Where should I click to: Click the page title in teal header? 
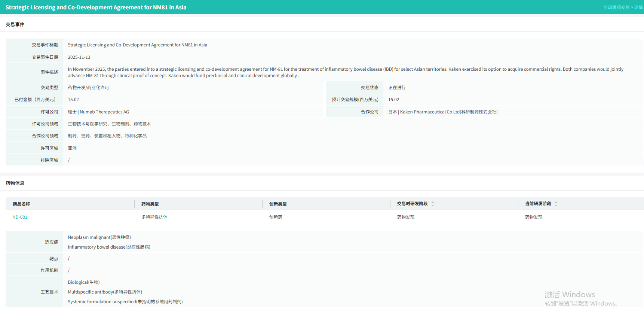click(x=96, y=7)
